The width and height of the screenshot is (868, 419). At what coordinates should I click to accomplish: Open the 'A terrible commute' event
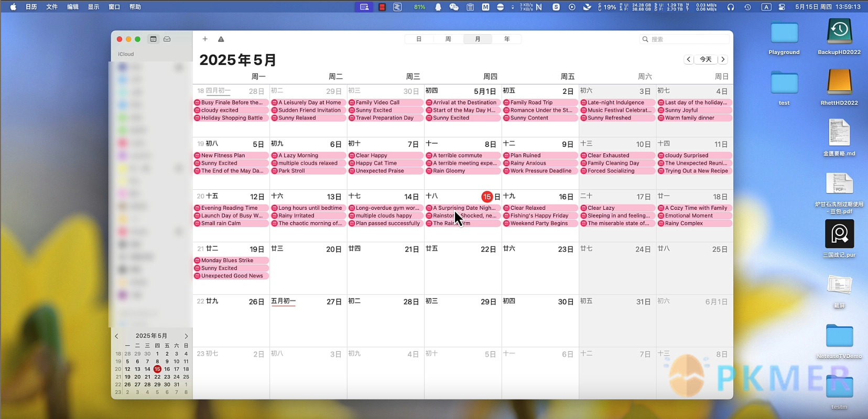click(463, 156)
